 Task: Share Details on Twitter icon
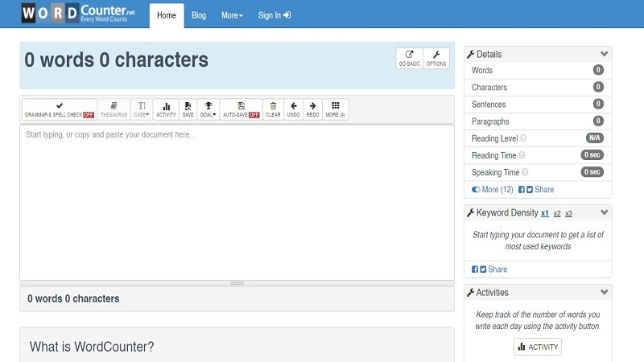pyautogui.click(x=530, y=190)
